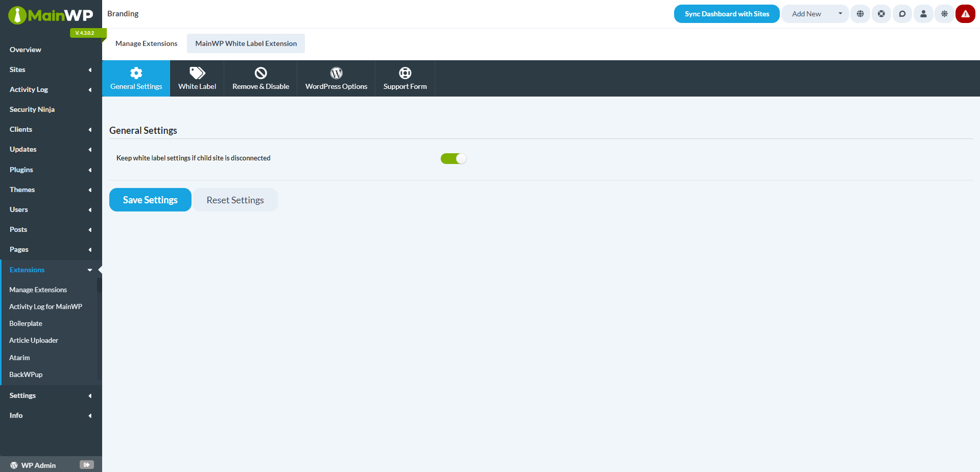Click the Save Settings button
980x472 pixels.
150,200
